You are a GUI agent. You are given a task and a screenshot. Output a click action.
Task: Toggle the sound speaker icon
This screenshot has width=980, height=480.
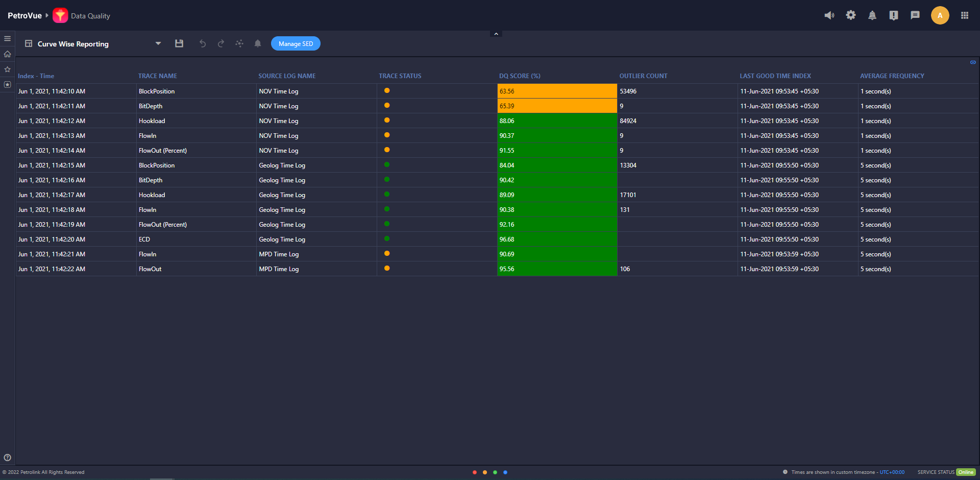point(829,15)
